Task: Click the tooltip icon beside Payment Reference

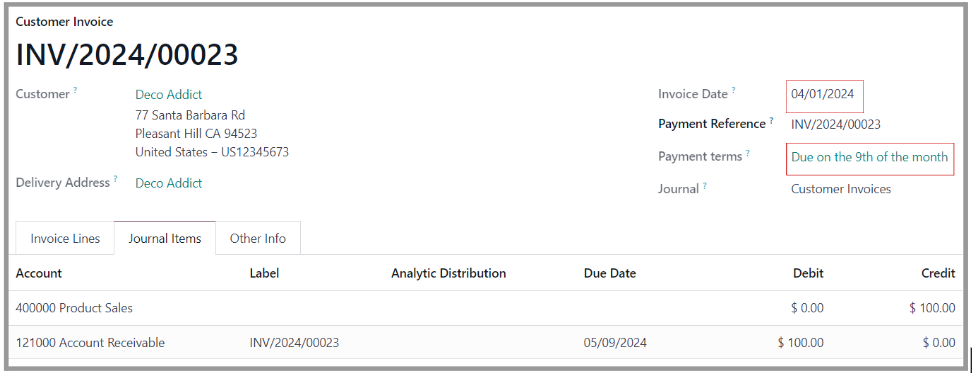Action: [x=772, y=120]
